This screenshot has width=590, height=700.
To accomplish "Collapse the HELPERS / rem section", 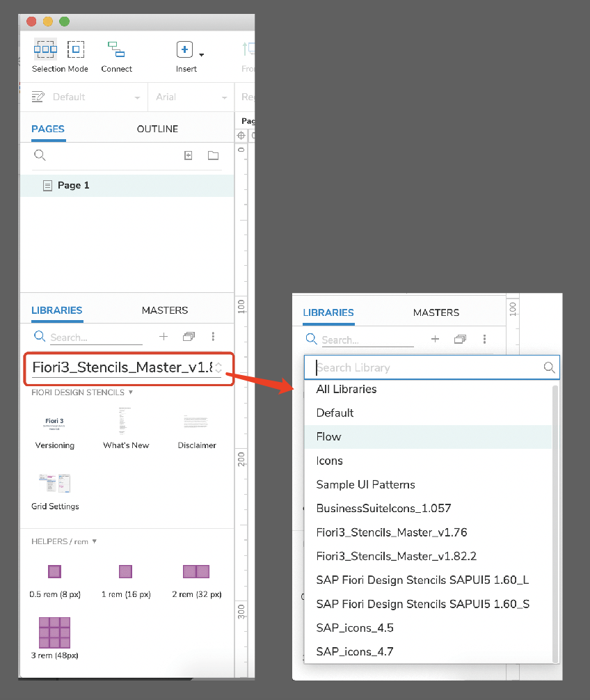I will pyautogui.click(x=95, y=541).
